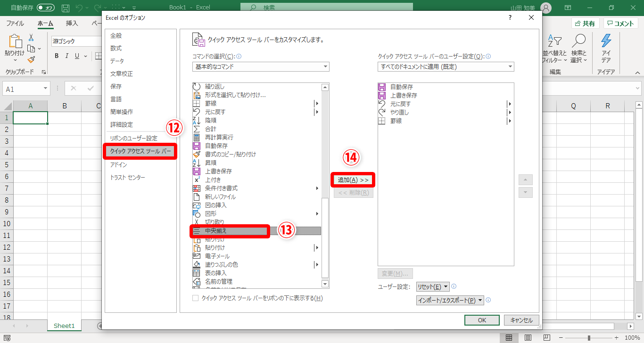Switch to Normal view in the status bar

pyautogui.click(x=509, y=337)
